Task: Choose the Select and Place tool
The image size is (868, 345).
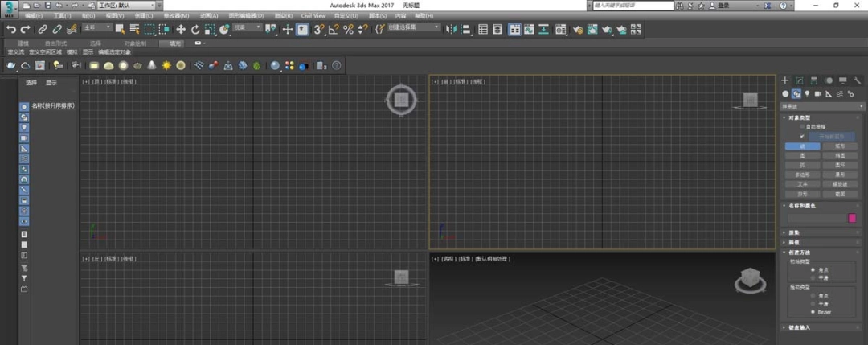Action: 224,29
